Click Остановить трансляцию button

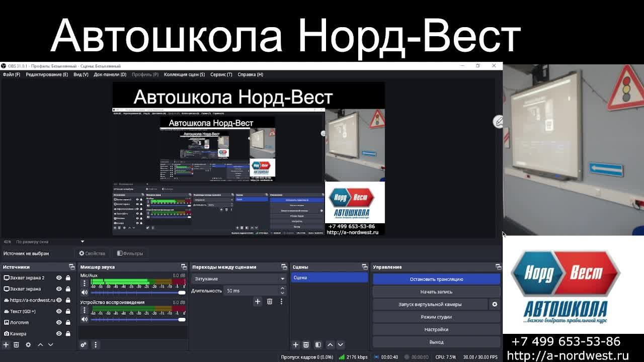point(436,279)
